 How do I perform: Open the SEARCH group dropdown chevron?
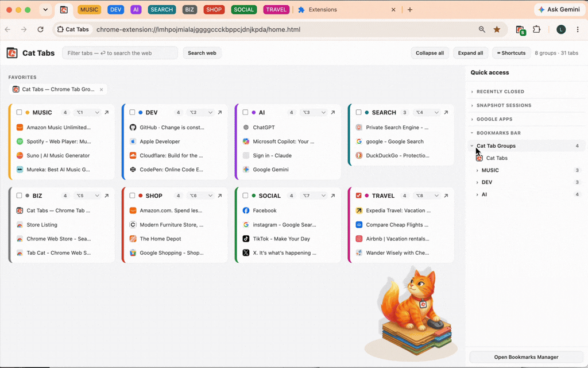[x=436, y=112]
